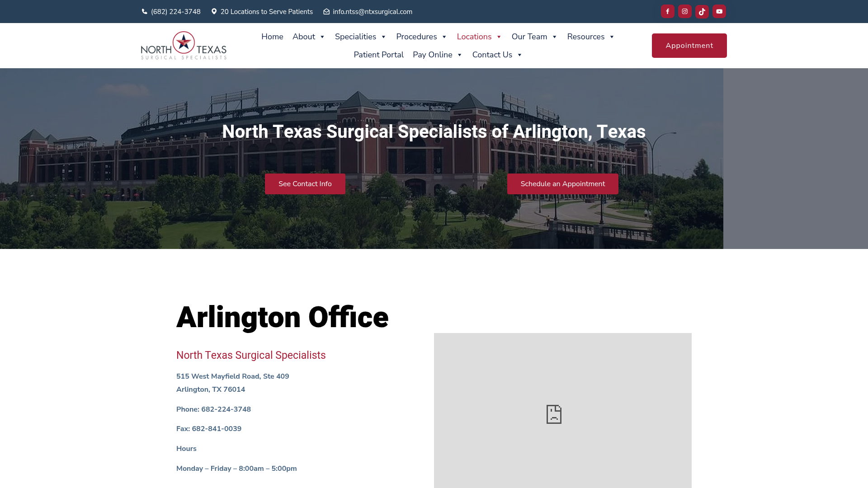This screenshot has height=488, width=868.
Task: Click the envelope icon beside the email address
Action: click(x=326, y=11)
